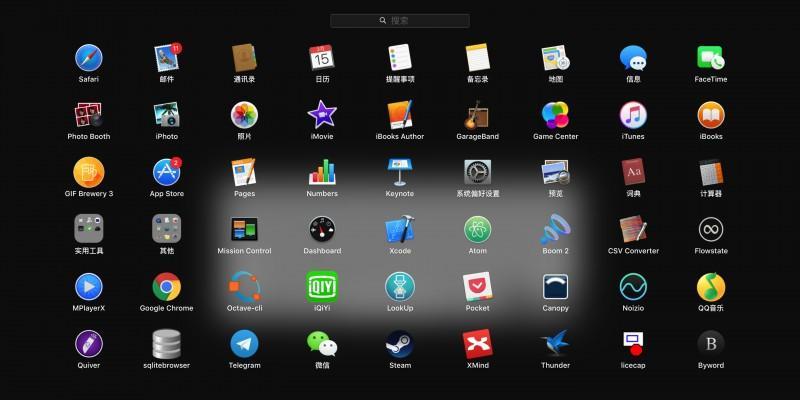Open Pocket
Viewport: 800px width, 400px height.
pyautogui.click(x=478, y=287)
